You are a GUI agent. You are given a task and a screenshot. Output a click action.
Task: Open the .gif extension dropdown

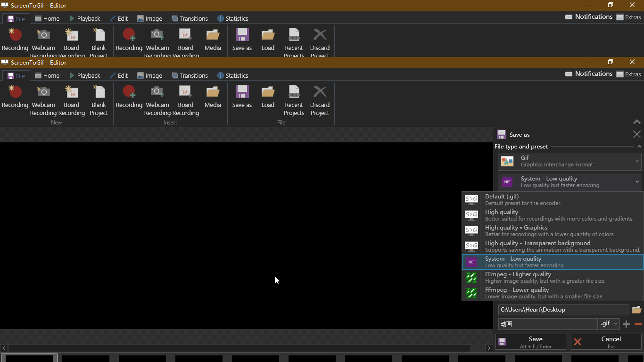[609, 324]
